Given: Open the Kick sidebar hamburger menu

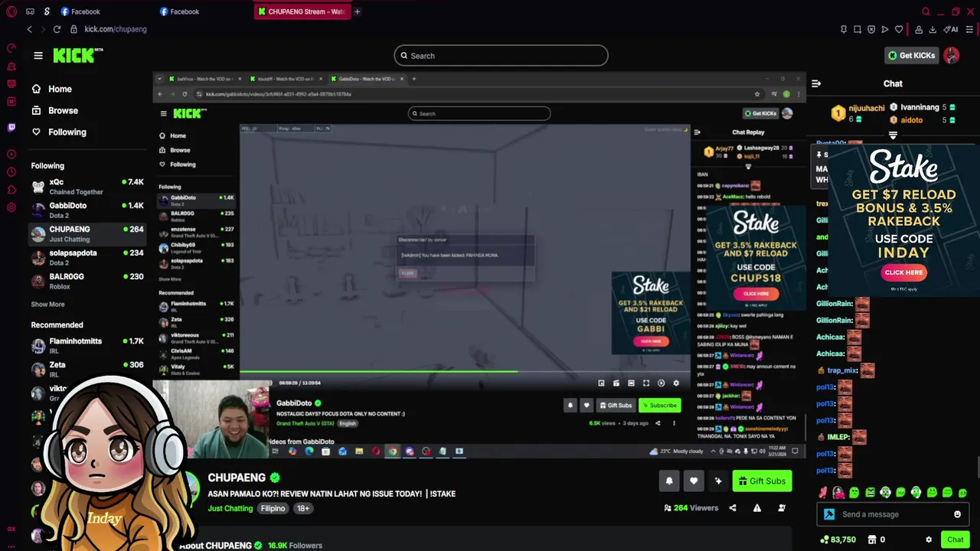Looking at the screenshot, I should 38,55.
